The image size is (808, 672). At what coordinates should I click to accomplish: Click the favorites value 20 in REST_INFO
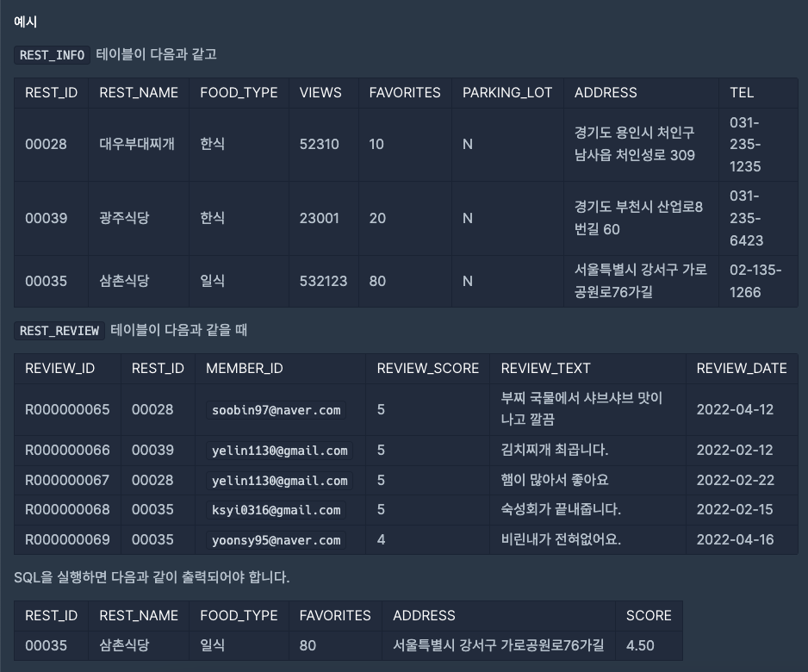[x=377, y=219]
